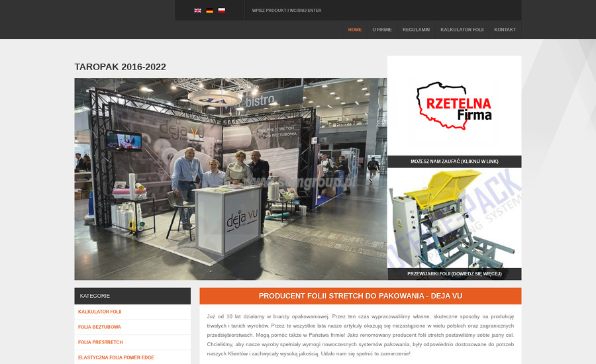Switch site language to German flag

coord(209,11)
